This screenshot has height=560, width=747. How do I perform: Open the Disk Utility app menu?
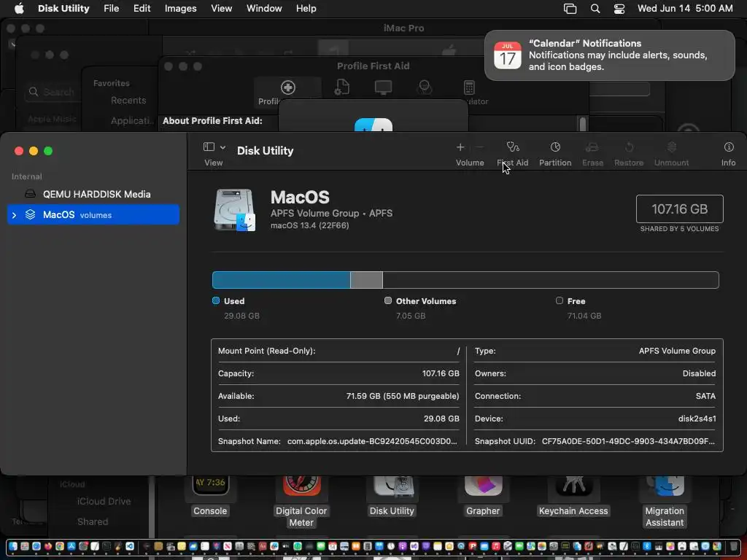pyautogui.click(x=63, y=9)
